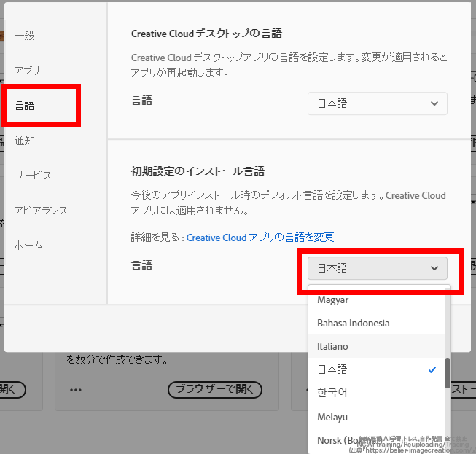Select Melayu in the language list
Screen dimensions: 476x454
point(332,417)
